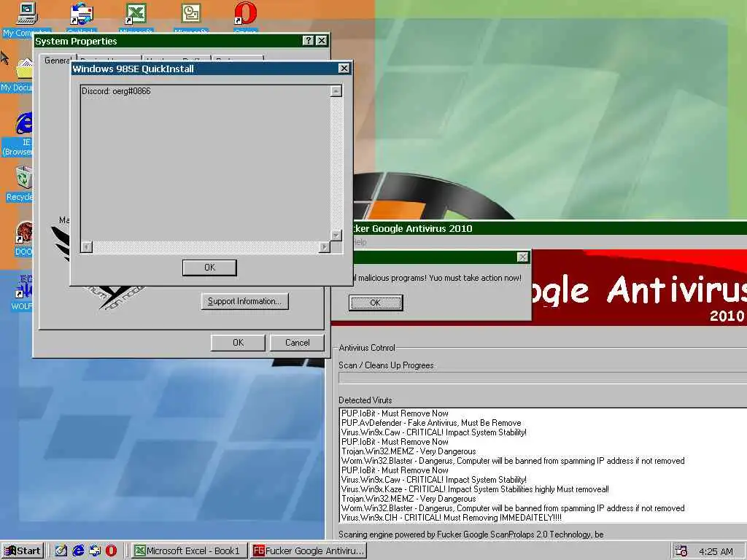Close the Windows 98SE QuickInstall dialog

[x=344, y=69]
